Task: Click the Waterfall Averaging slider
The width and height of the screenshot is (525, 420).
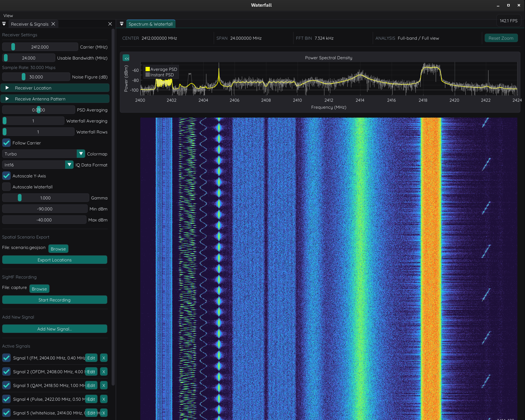Action: pyautogui.click(x=33, y=121)
